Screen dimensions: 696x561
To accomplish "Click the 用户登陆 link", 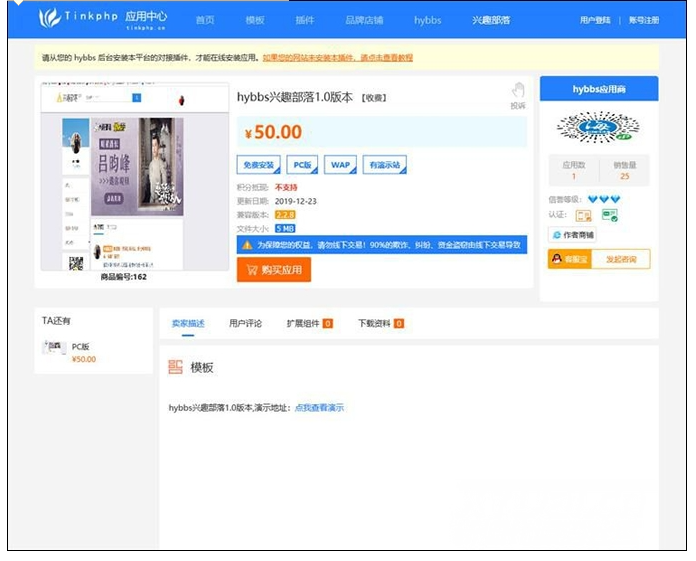I will coord(595,20).
